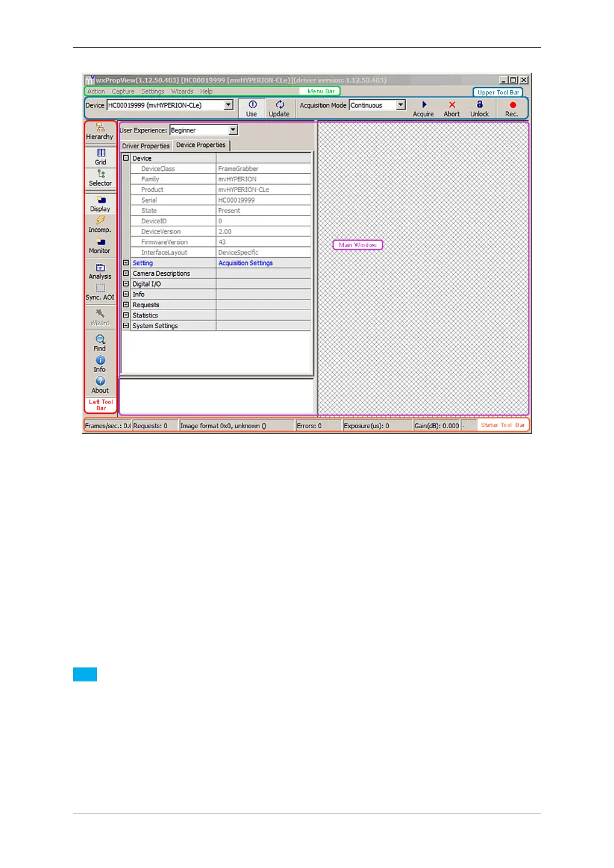This screenshot has width=614, height=868.
Task: Open the Acquisition Mode dropdown
Action: 401,105
